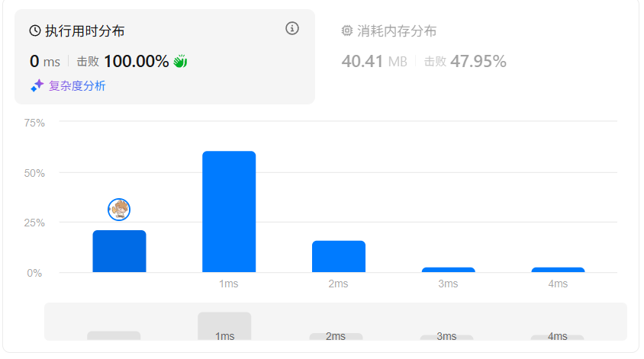Screen dimensions: 644x359
Task: Click the user avatar above the first bar
Action: [x=119, y=210]
